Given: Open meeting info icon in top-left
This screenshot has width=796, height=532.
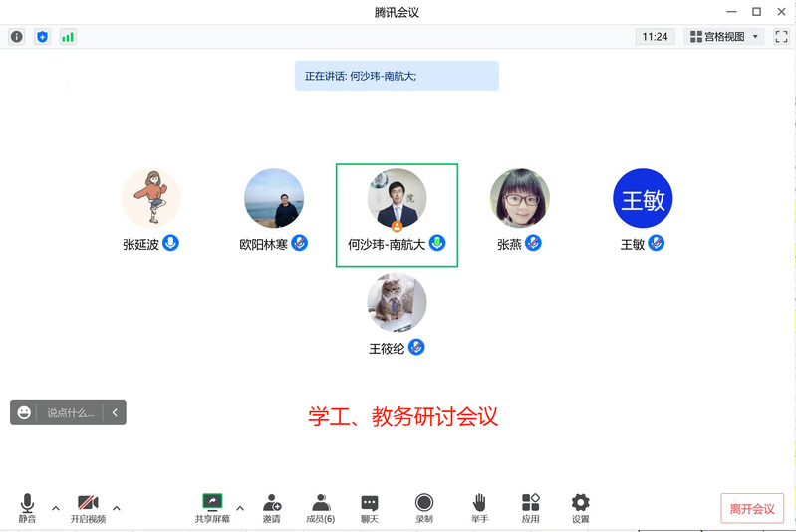Looking at the screenshot, I should pyautogui.click(x=17, y=37).
